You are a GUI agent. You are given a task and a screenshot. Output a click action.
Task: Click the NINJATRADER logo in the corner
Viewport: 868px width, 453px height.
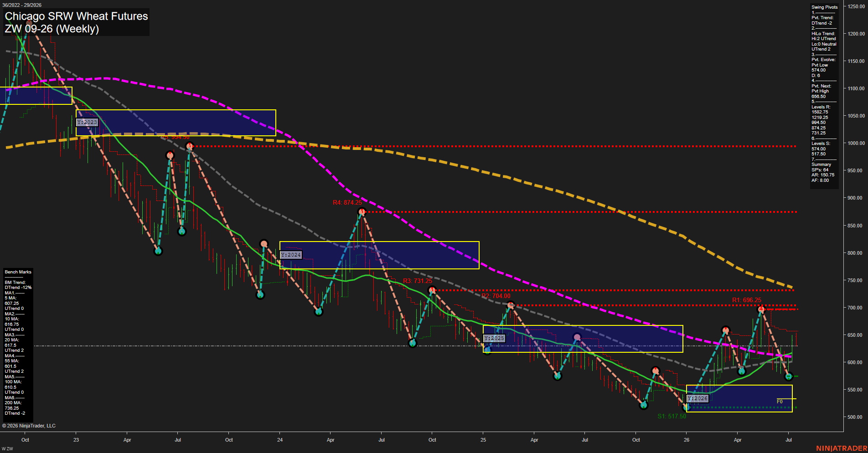click(841, 448)
